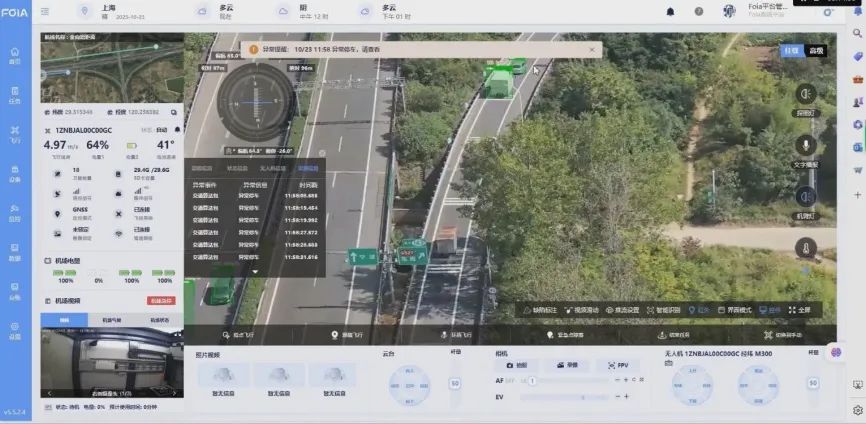Dismiss the anomaly alert banner
Viewport: 866px width, 424px height.
[591, 48]
